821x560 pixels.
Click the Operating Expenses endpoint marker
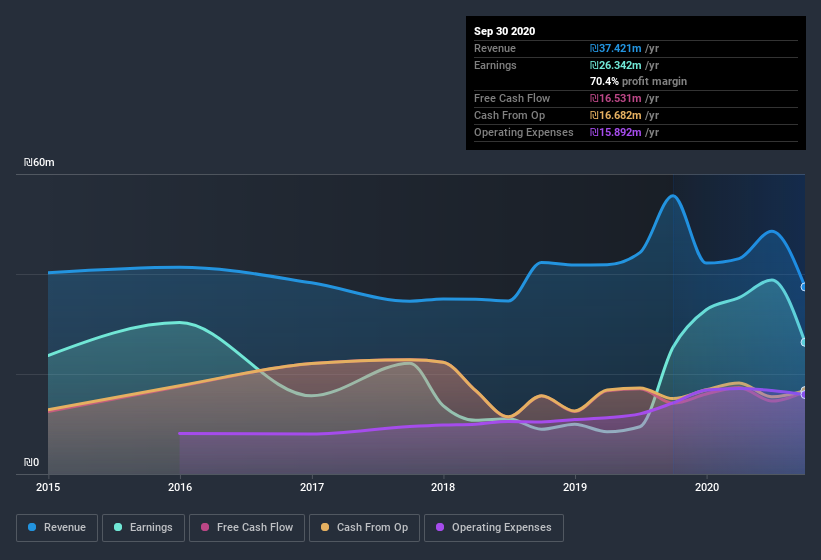804,395
